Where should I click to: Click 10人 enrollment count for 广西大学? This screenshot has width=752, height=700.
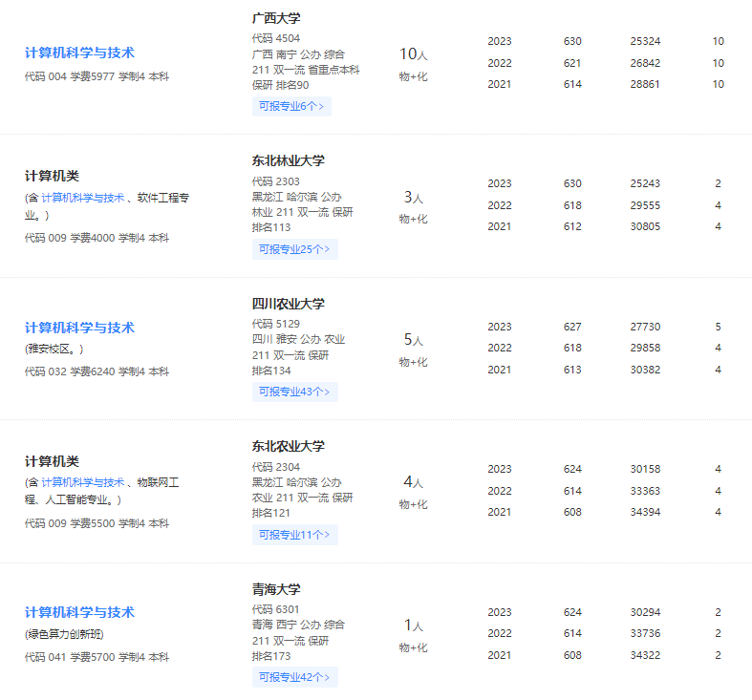[414, 54]
